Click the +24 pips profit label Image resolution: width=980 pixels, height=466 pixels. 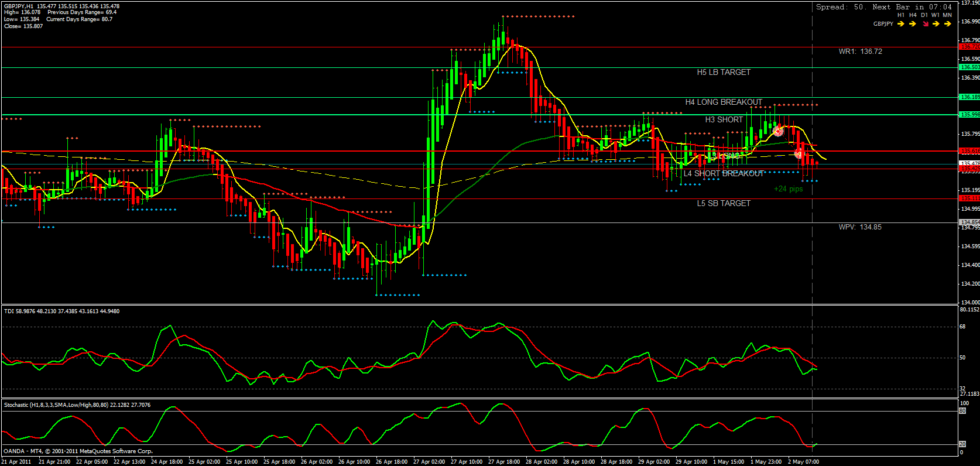click(788, 189)
